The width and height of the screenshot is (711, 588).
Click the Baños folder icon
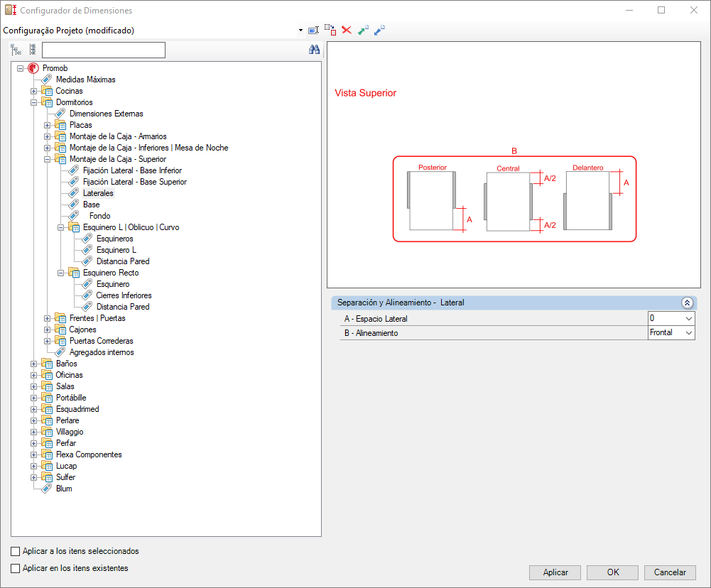click(x=47, y=363)
